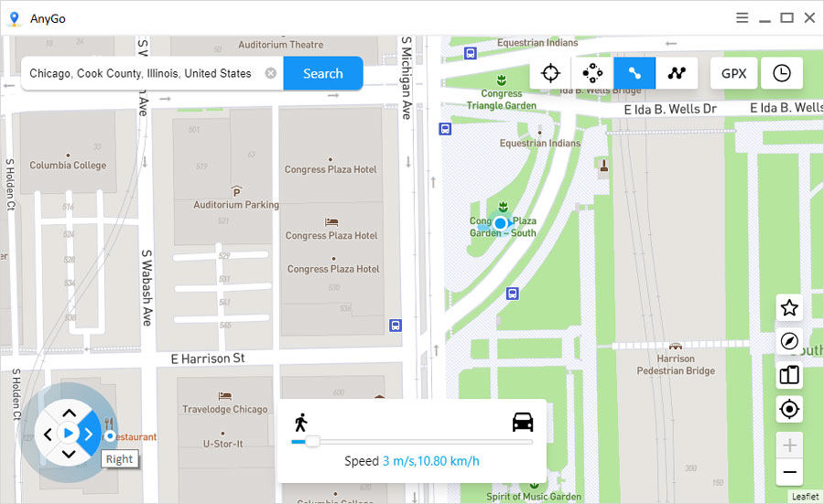Open favorites with the star icon

(x=789, y=308)
